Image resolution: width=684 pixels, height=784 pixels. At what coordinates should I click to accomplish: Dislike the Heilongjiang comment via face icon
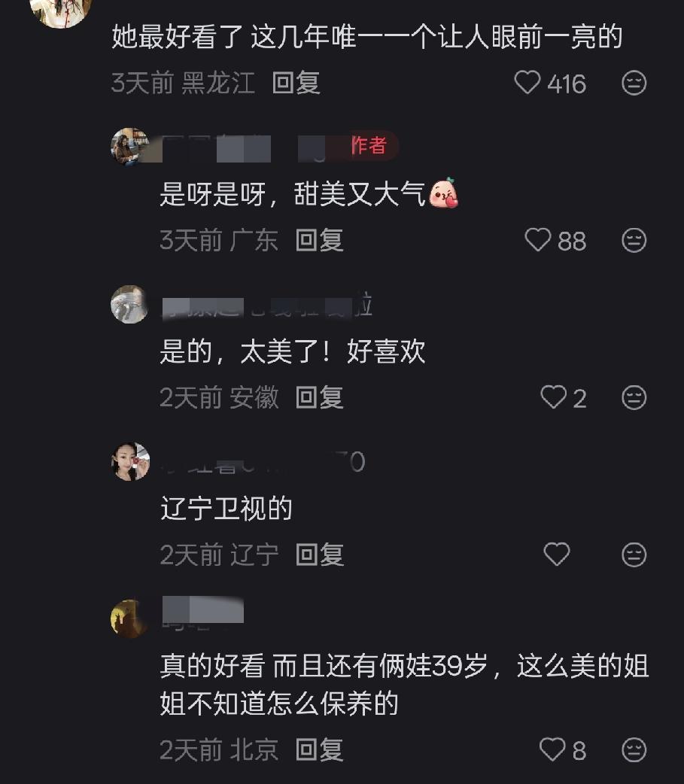point(634,83)
